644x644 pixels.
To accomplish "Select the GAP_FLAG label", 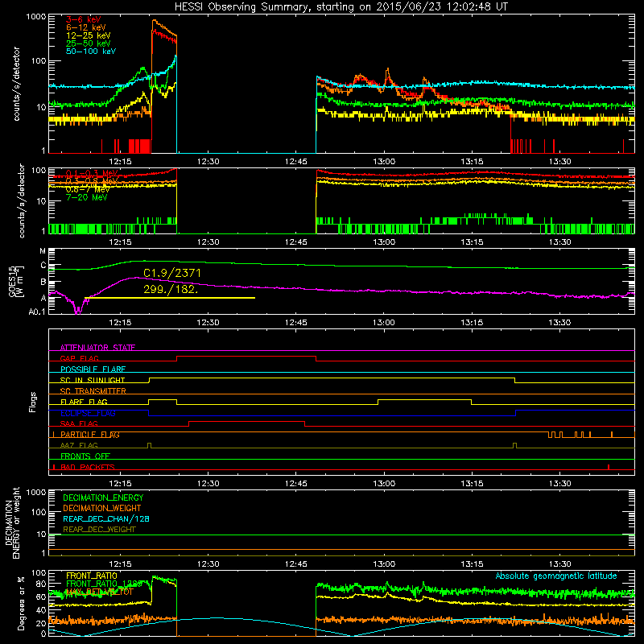I will pos(79,358).
